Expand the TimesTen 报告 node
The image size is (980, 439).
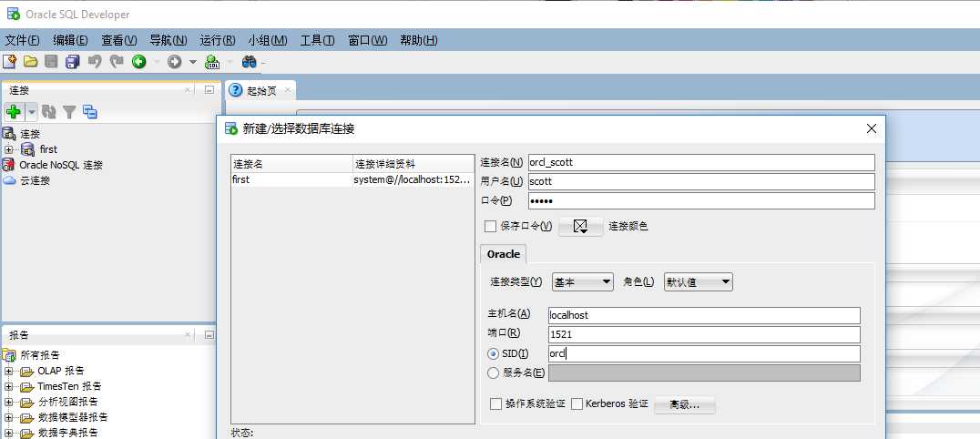[x=9, y=386]
